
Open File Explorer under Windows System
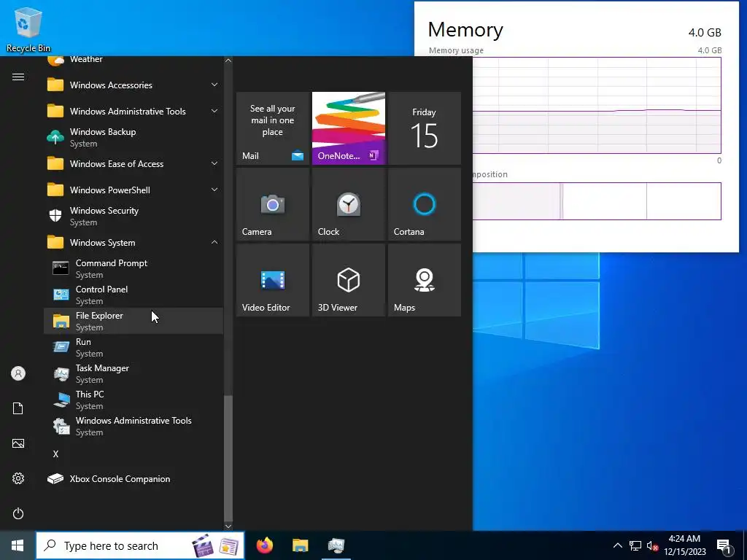(133, 321)
